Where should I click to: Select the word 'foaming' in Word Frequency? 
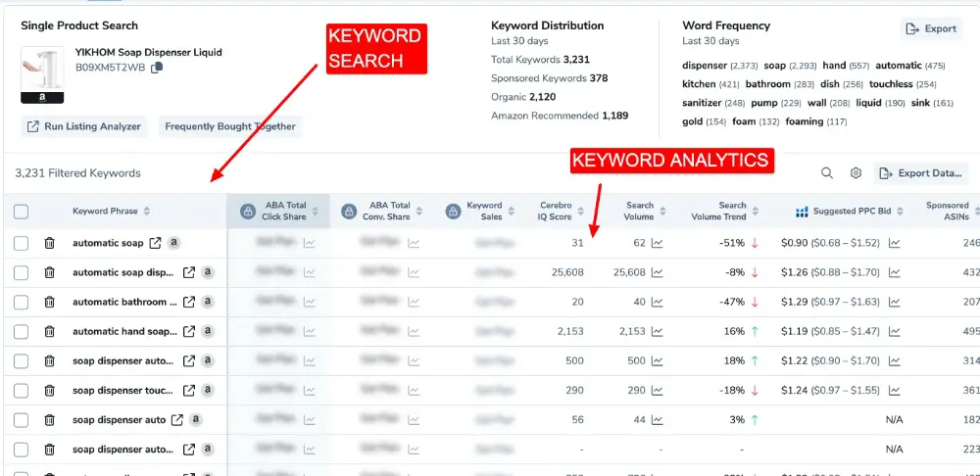tap(804, 121)
